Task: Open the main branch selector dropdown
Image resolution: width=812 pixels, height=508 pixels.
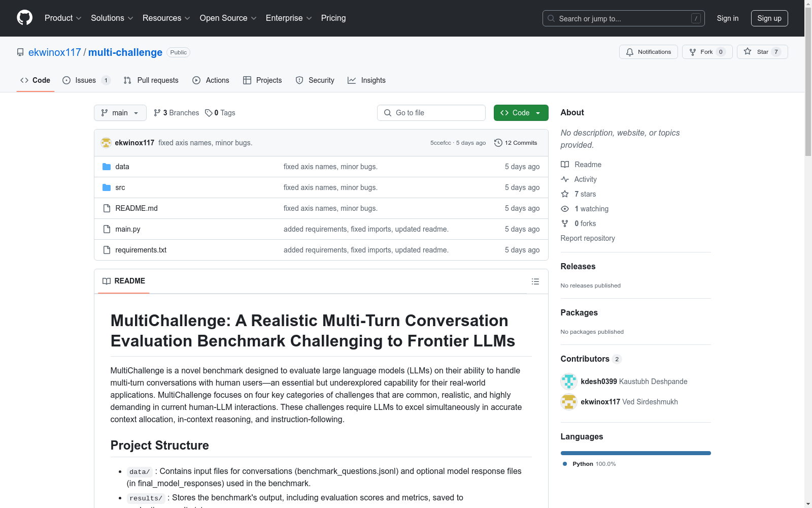Action: click(120, 113)
